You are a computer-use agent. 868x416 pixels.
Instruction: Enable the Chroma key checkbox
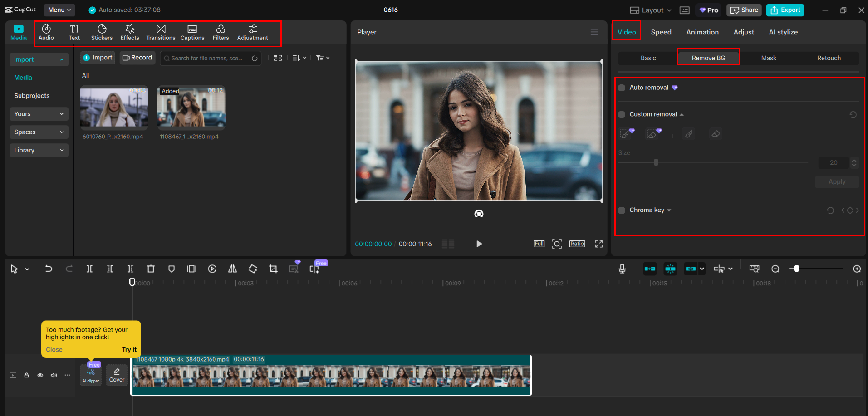point(621,210)
